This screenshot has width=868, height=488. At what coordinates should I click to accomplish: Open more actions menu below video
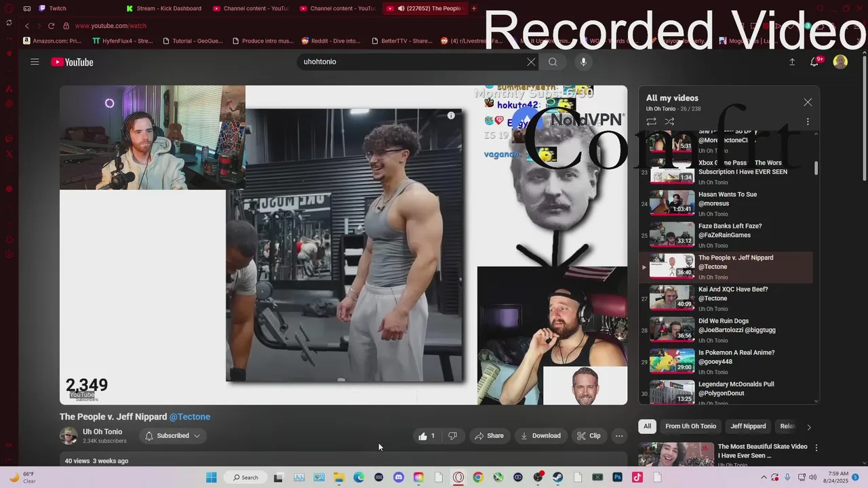[x=619, y=436]
